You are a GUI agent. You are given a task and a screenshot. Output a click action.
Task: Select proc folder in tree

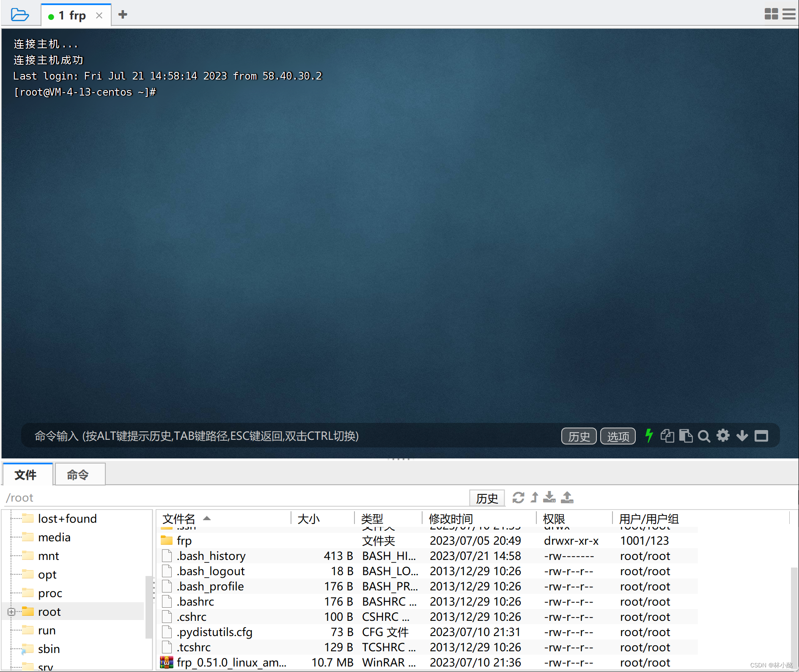pyautogui.click(x=50, y=593)
